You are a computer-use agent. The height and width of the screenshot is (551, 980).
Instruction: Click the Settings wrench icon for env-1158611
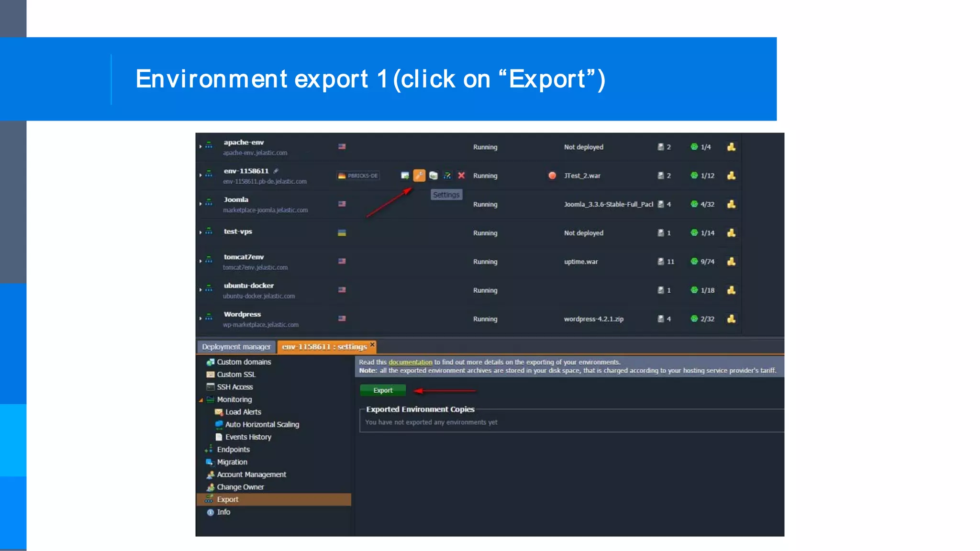click(419, 176)
